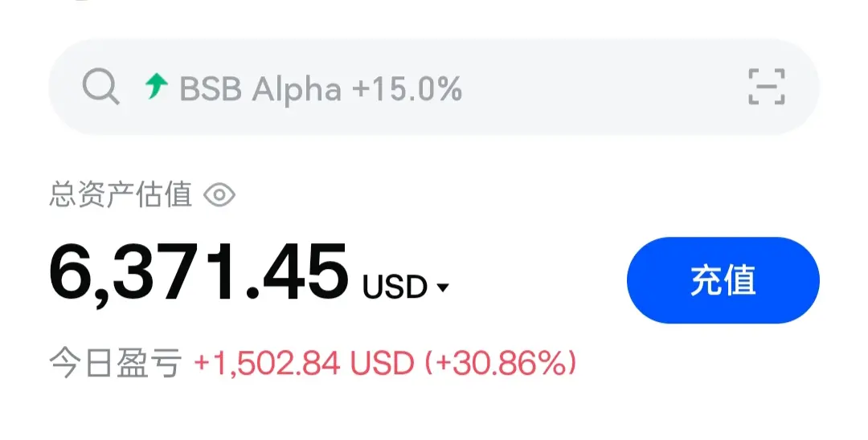
Task: Open the scan QR code icon
Action: coord(767,87)
